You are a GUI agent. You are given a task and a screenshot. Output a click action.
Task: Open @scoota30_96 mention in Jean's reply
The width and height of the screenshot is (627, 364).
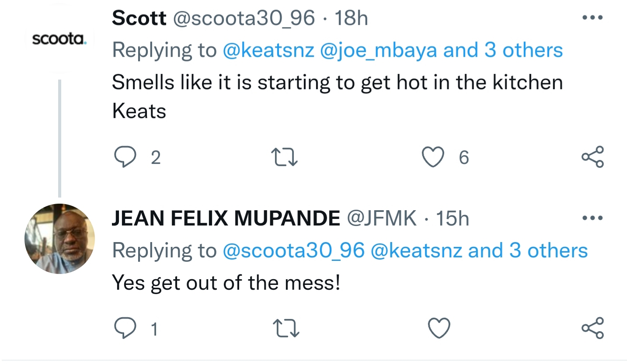[293, 250]
